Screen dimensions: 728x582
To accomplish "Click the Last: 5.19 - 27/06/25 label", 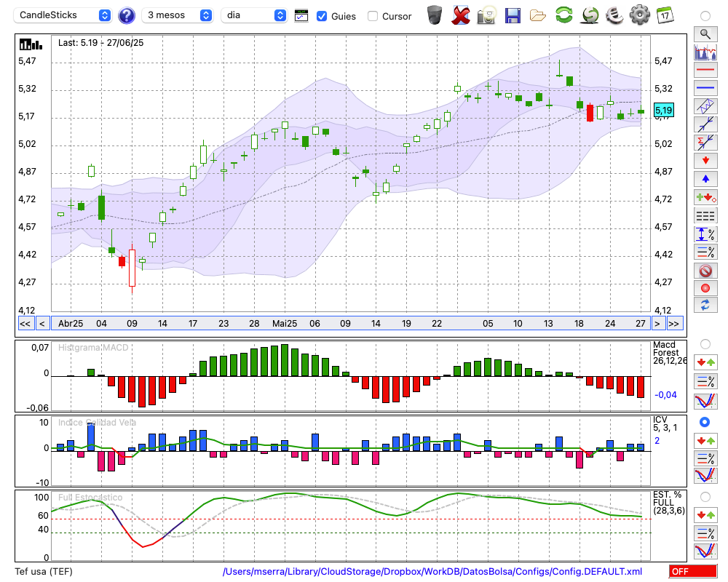I will (100, 43).
